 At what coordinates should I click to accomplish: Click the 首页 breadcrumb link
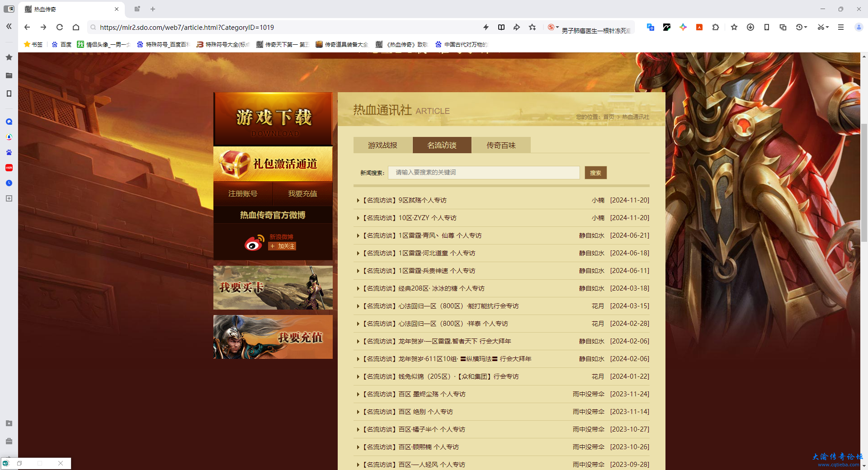coord(609,117)
